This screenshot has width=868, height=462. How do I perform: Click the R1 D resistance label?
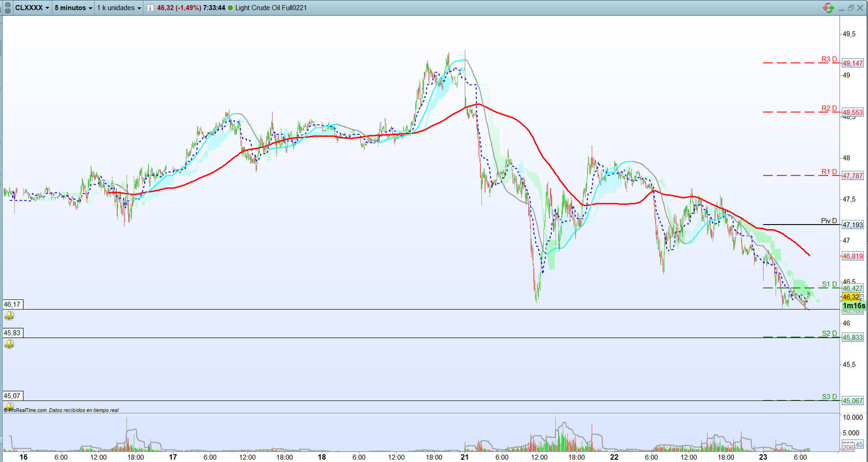click(829, 172)
